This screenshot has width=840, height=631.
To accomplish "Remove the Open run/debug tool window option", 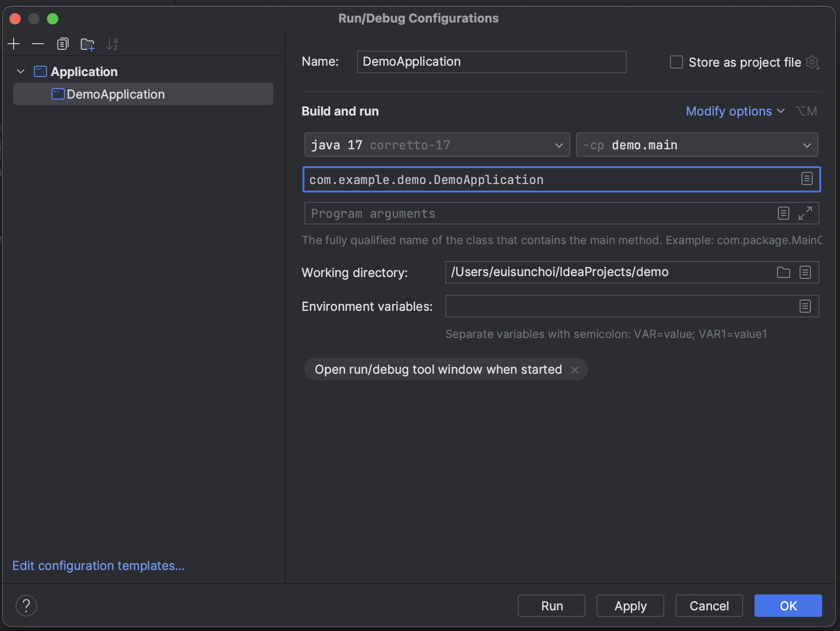I will (x=575, y=370).
